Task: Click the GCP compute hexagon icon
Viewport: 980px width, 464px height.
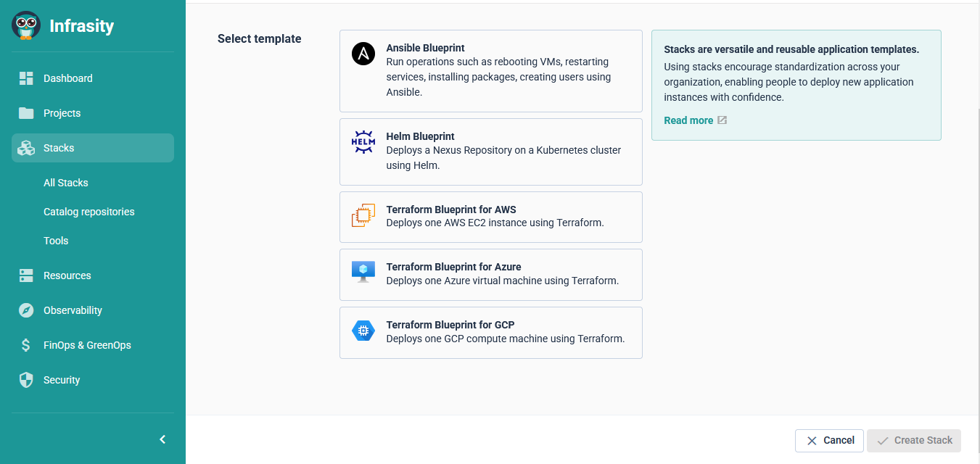Action: click(363, 331)
